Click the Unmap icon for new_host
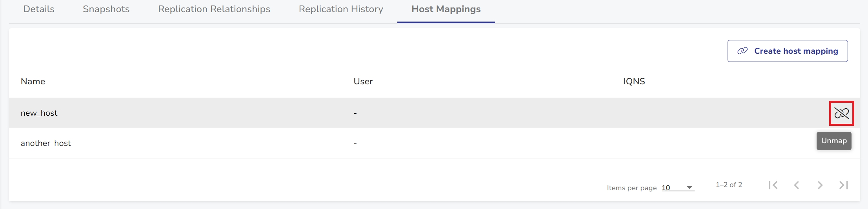868x209 pixels. click(x=841, y=113)
